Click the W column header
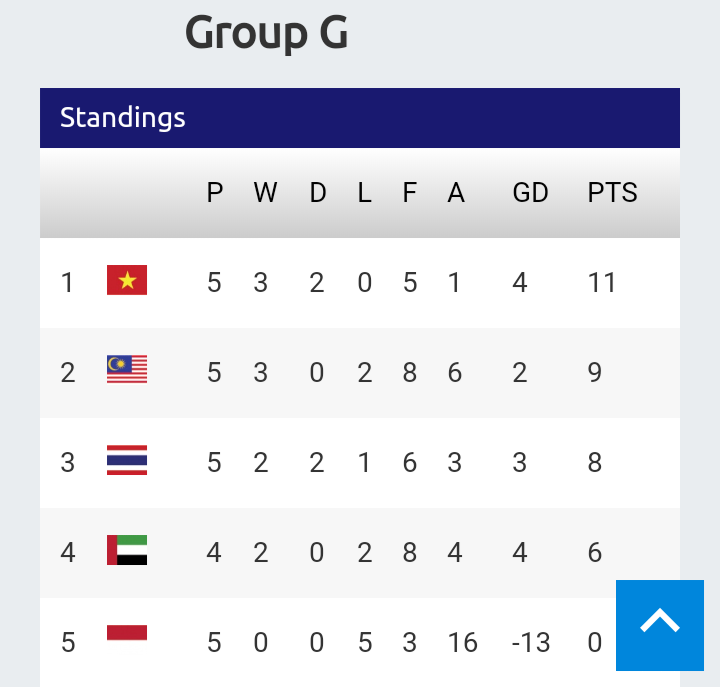The image size is (720, 687). 265,193
